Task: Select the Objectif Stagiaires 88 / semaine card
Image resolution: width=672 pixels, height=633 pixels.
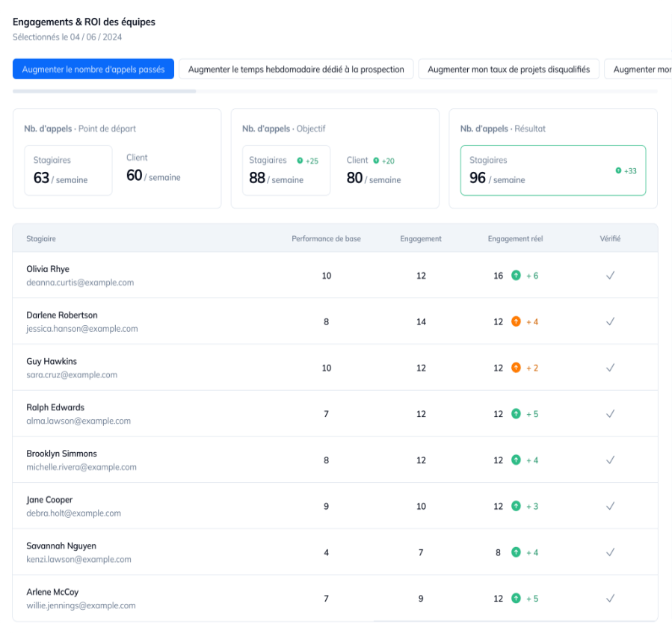Action: 286,170
